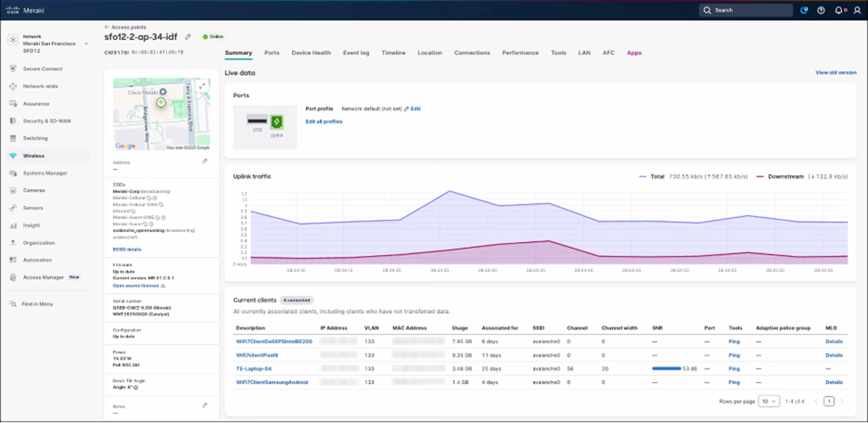The height and width of the screenshot is (423, 868).
Task: Ping the TE-Laptop-04 client
Action: pos(734,369)
